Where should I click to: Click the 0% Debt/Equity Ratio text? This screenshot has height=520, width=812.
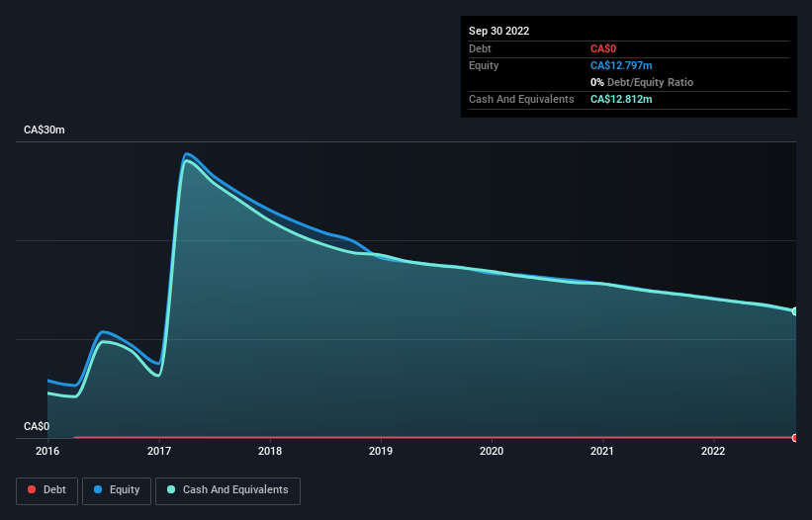pos(642,82)
